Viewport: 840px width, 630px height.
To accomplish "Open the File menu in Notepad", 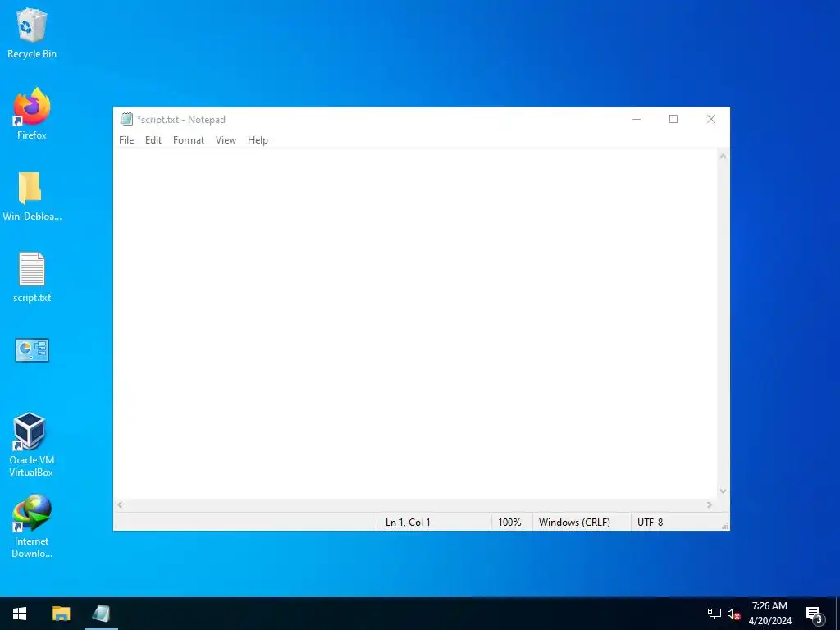I will click(126, 139).
